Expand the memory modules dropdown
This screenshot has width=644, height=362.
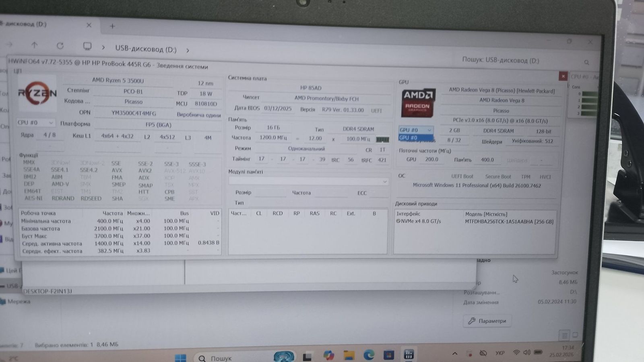(x=384, y=181)
